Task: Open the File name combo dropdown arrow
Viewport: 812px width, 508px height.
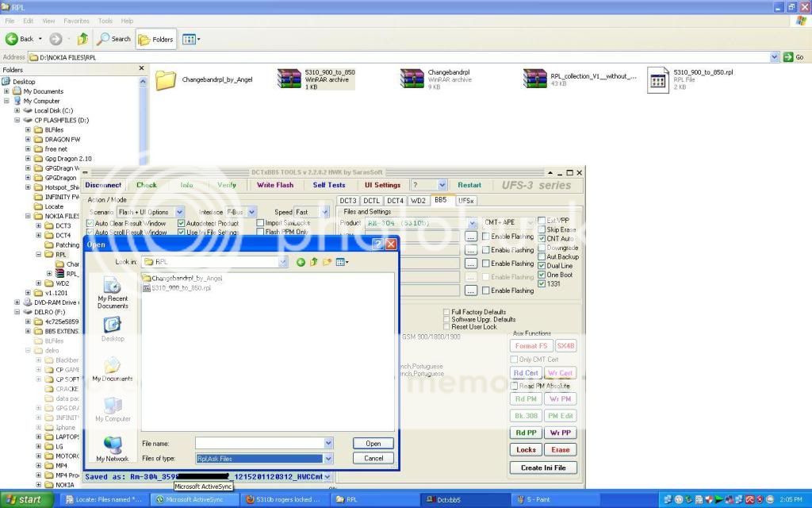Action: tap(328, 444)
